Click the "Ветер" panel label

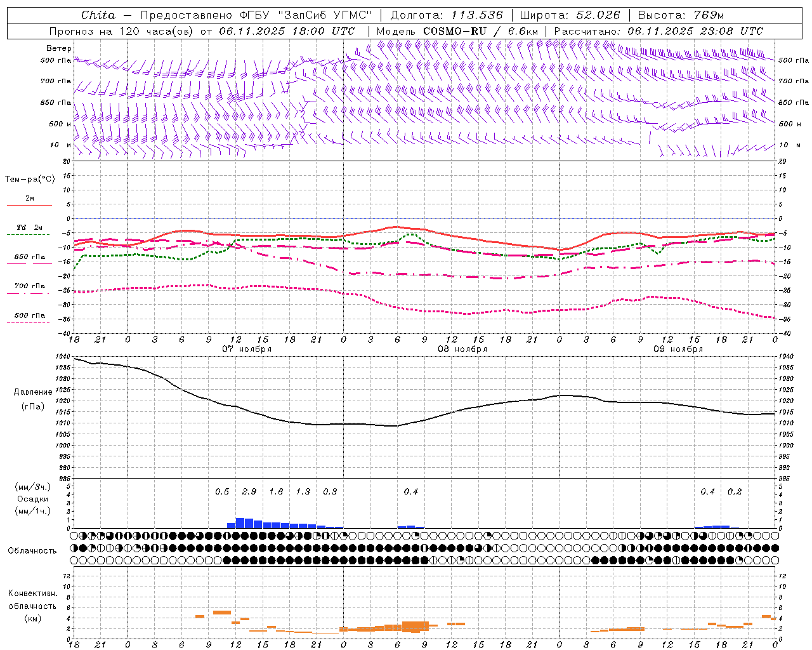tap(59, 48)
